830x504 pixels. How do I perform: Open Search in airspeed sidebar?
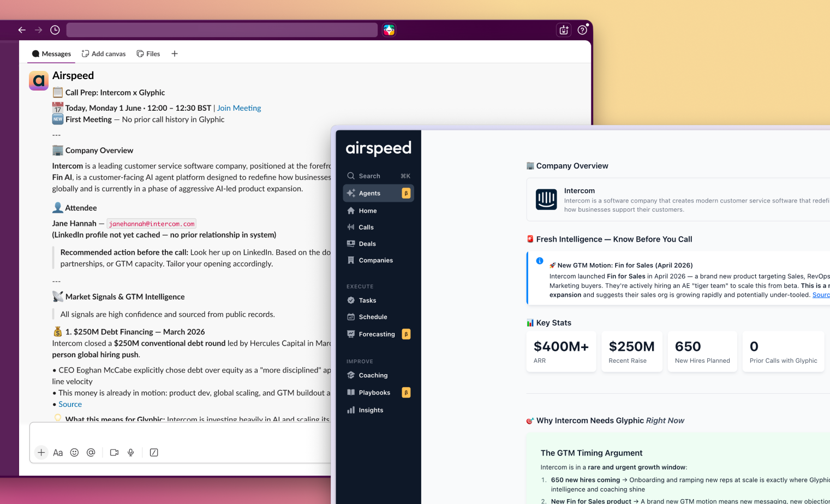[379, 176]
